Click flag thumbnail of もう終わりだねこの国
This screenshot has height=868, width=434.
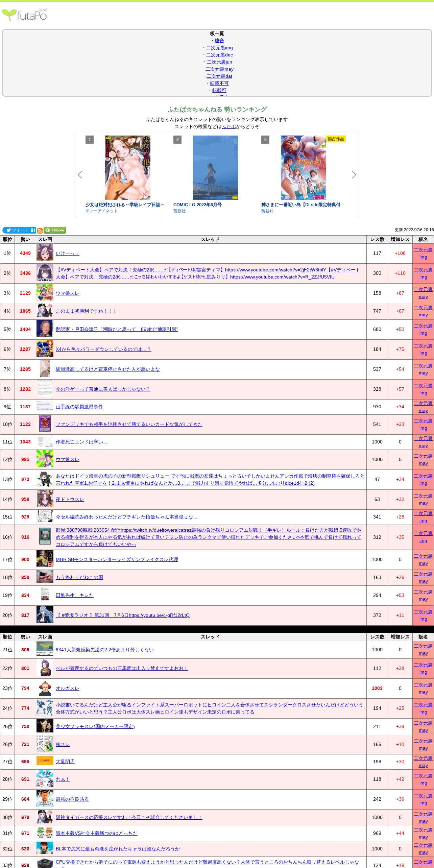45,577
